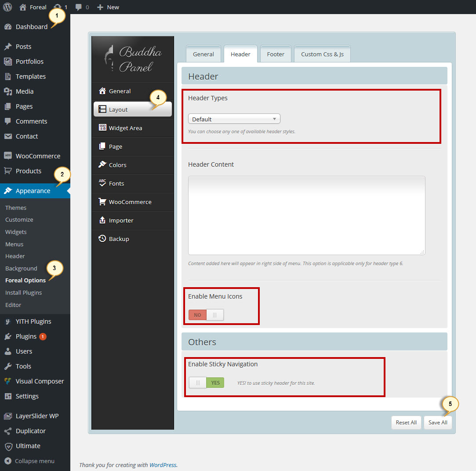Click the Media icon in sidebar

click(x=8, y=91)
